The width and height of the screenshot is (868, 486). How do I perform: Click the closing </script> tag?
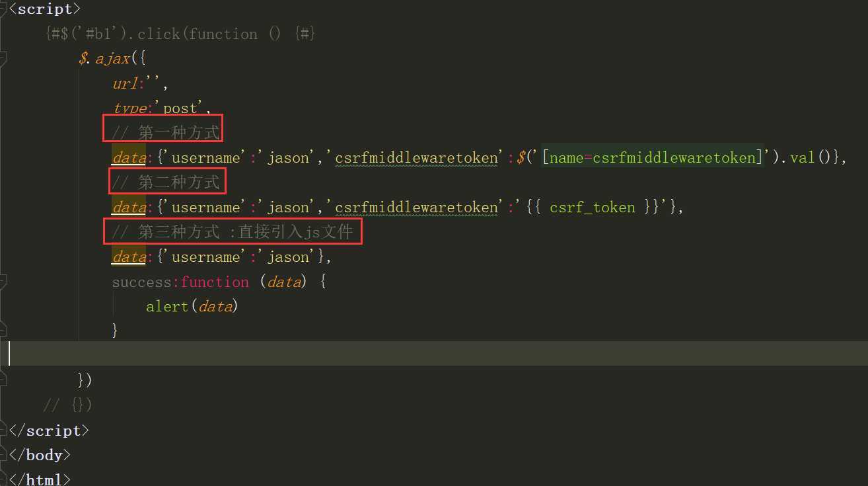pyautogui.click(x=49, y=430)
